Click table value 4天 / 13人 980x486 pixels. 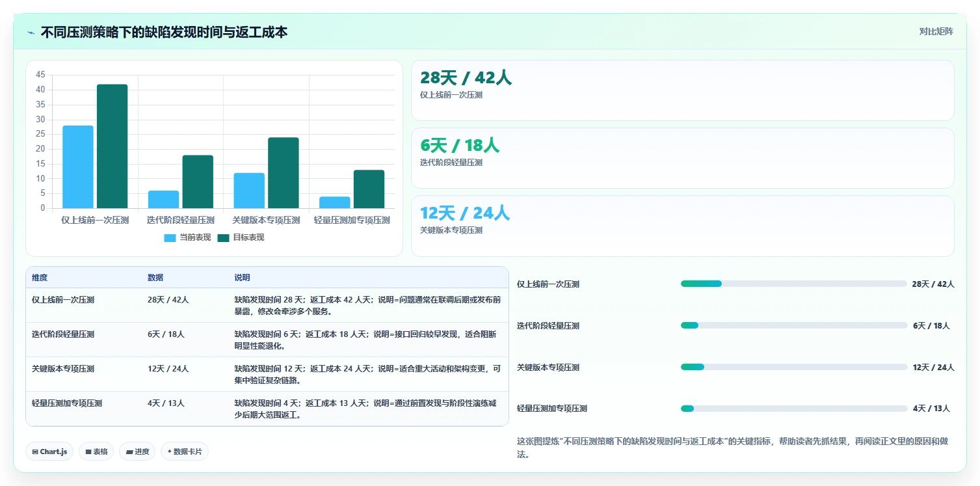pos(166,403)
